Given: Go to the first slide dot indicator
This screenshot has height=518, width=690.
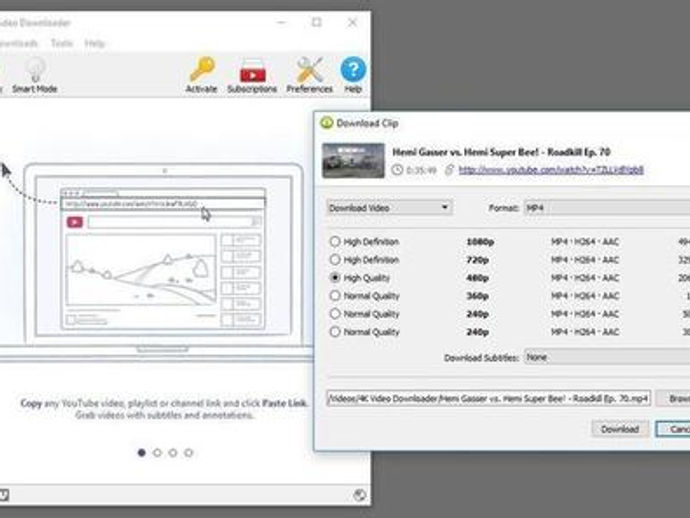Looking at the screenshot, I should [142, 453].
